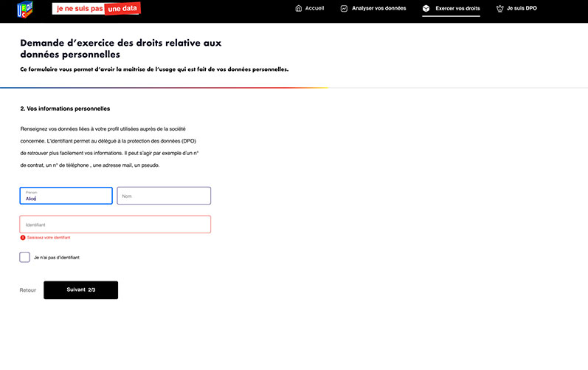Click the 'Je n'ai pas d'identifiant' label text

pyautogui.click(x=57, y=258)
